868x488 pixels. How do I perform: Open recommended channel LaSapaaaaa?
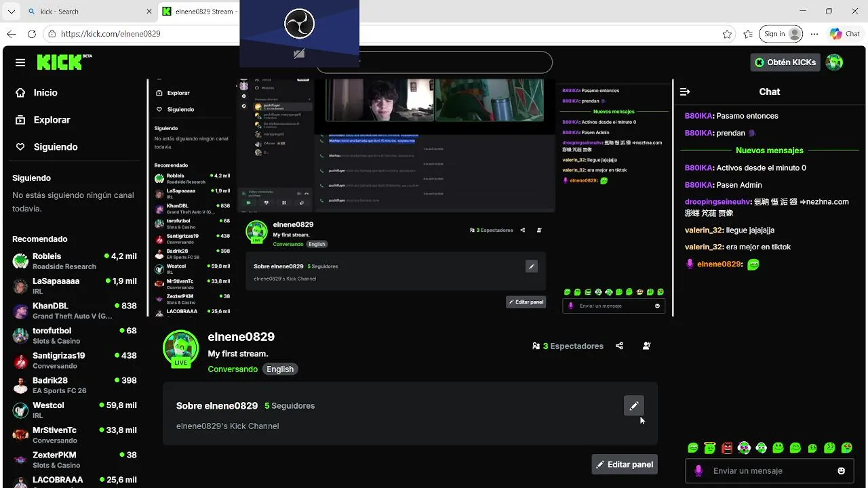click(75, 286)
